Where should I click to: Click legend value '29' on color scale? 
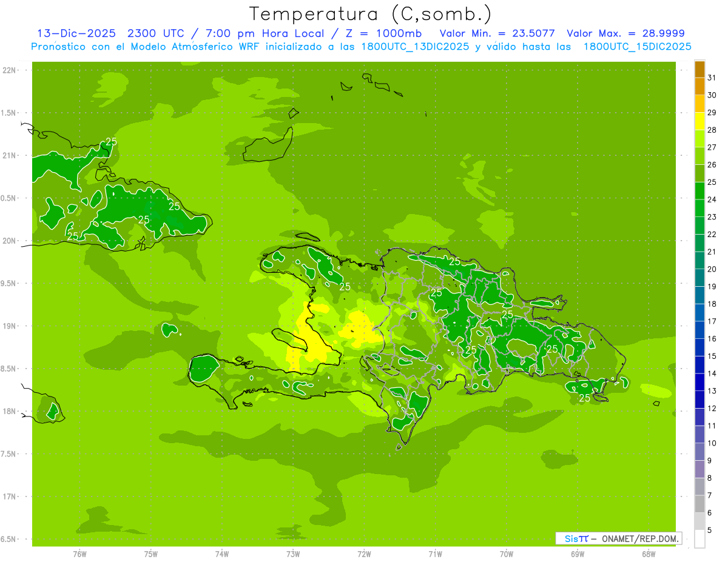pyautogui.click(x=712, y=112)
